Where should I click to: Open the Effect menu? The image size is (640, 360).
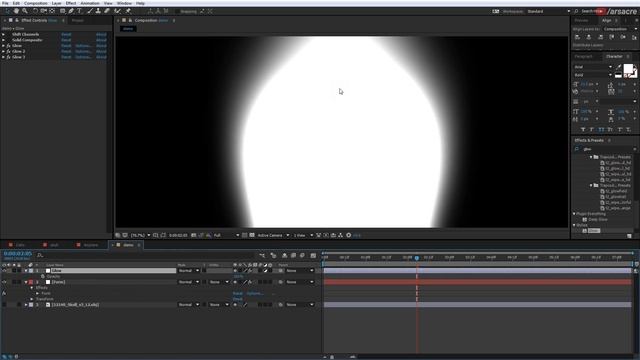coord(71,3)
